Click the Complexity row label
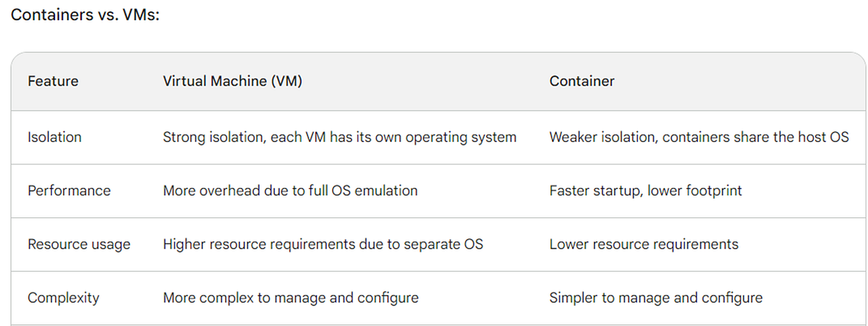The height and width of the screenshot is (326, 868). click(63, 298)
